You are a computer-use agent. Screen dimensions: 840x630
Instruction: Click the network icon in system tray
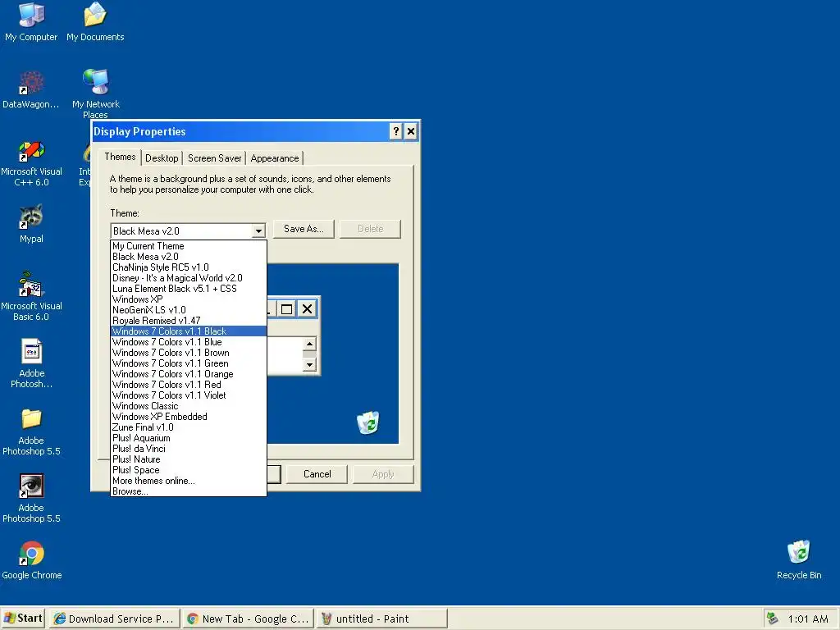click(x=773, y=619)
